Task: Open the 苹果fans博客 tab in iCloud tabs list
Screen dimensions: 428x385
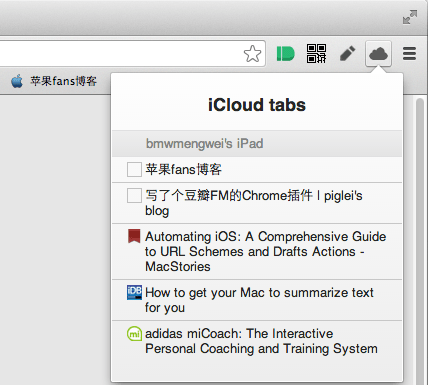Action: click(257, 170)
